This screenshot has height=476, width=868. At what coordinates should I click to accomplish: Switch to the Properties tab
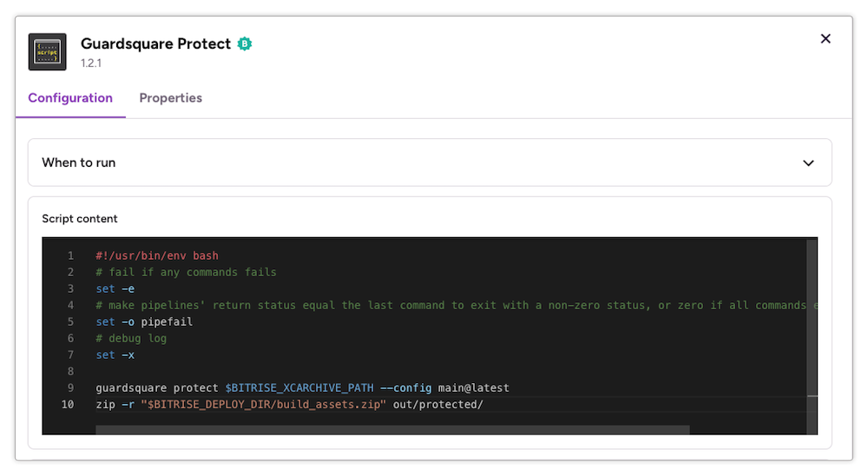170,98
